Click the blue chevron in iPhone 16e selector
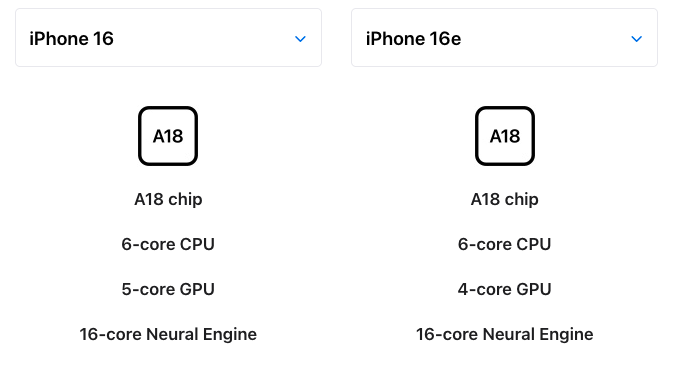673x379 pixels. [637, 39]
